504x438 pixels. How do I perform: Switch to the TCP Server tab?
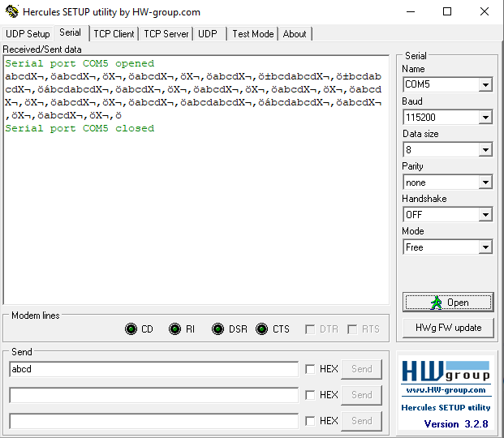point(166,34)
